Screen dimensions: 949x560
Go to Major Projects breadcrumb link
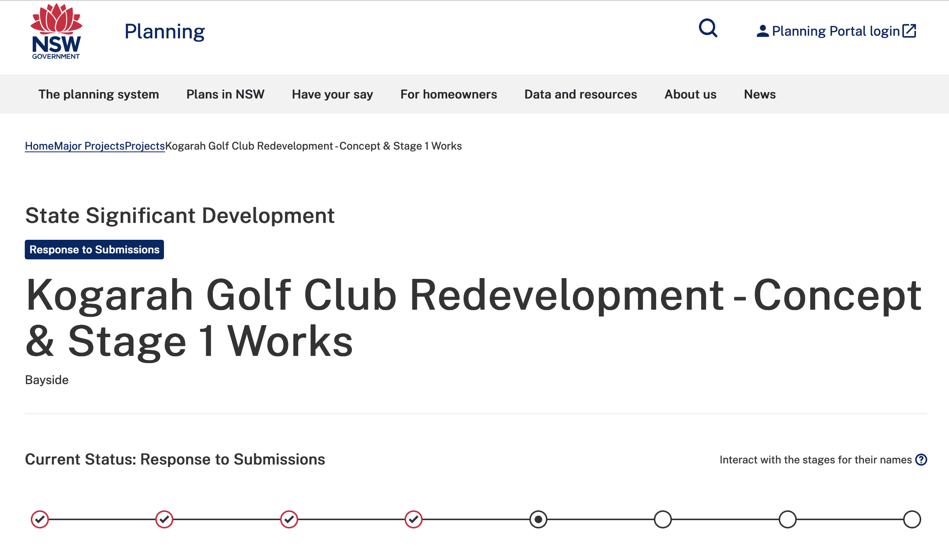click(x=89, y=146)
